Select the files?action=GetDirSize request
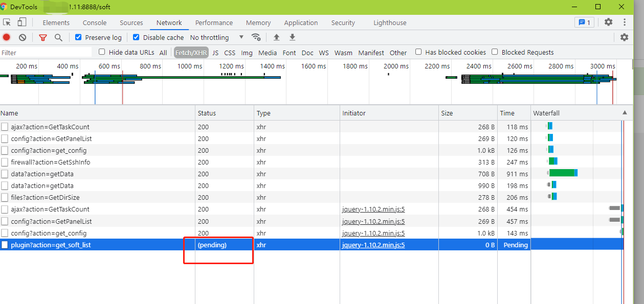This screenshot has height=304, width=644. tap(45, 197)
